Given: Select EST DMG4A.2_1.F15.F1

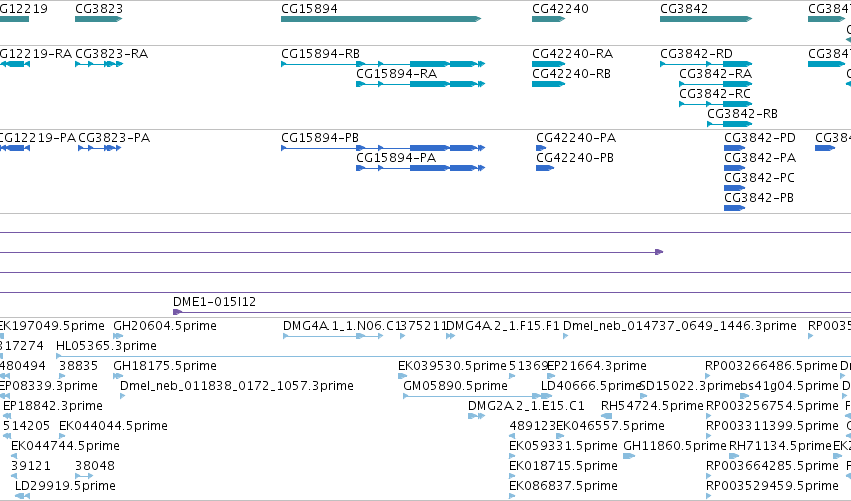Looking at the screenshot, I should tap(503, 326).
